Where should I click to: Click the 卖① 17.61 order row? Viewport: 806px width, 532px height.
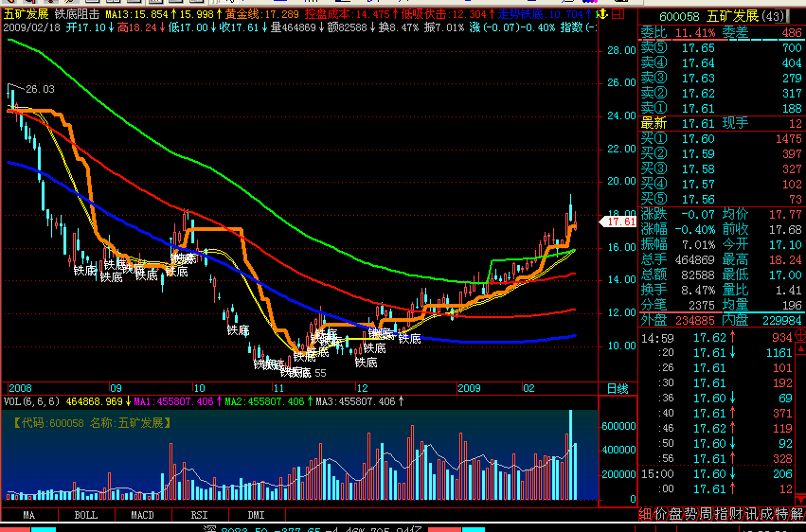pyautogui.click(x=721, y=108)
